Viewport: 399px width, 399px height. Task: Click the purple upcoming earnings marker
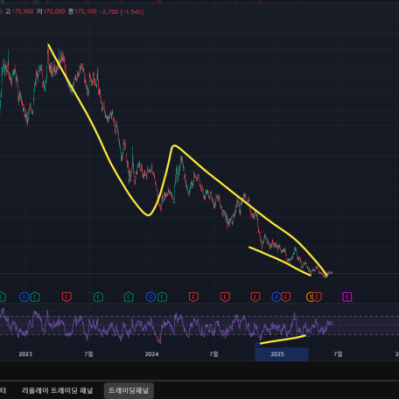347,296
